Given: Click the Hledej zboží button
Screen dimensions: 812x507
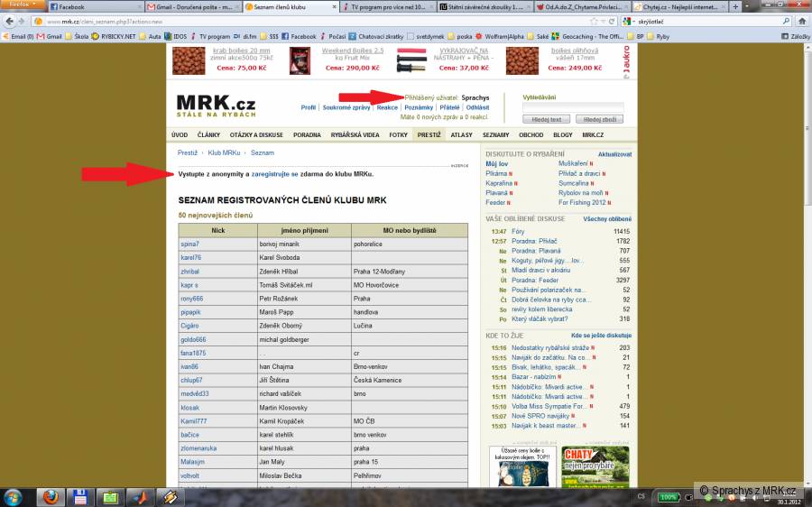Looking at the screenshot, I should click(600, 120).
